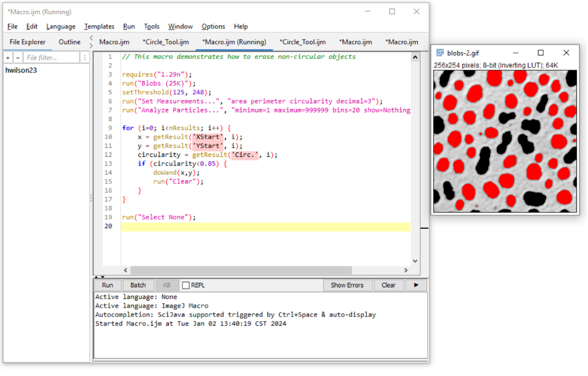The width and height of the screenshot is (588, 376).
Task: Select the *Circle_Tool.ijm tab right of Running tab
Action: click(303, 42)
